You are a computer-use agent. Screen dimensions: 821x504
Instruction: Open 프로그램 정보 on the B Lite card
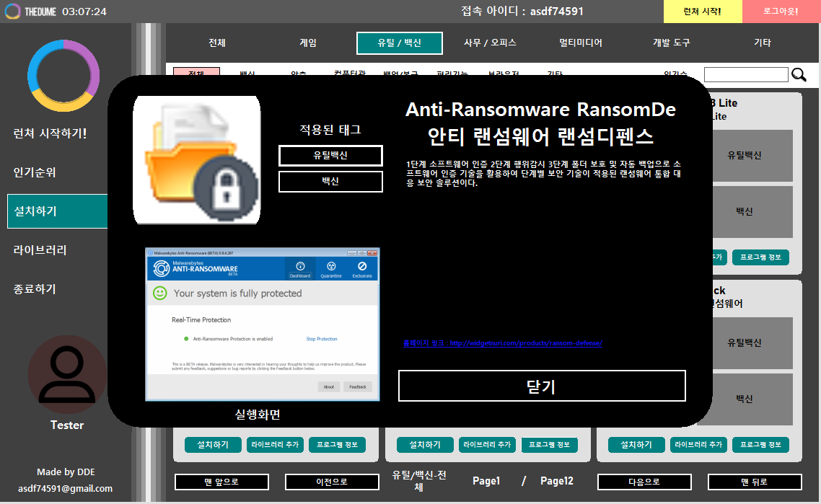761,257
